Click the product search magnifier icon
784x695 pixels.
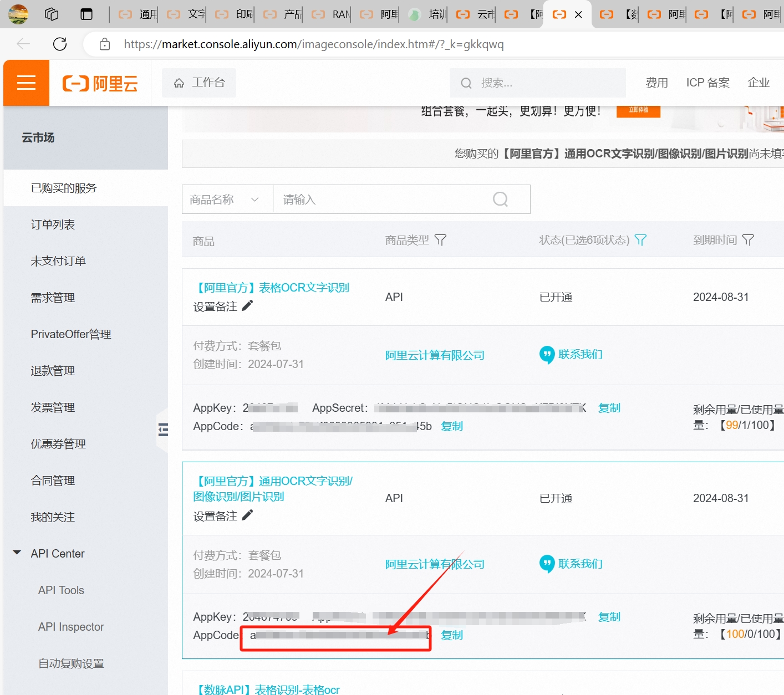point(500,200)
